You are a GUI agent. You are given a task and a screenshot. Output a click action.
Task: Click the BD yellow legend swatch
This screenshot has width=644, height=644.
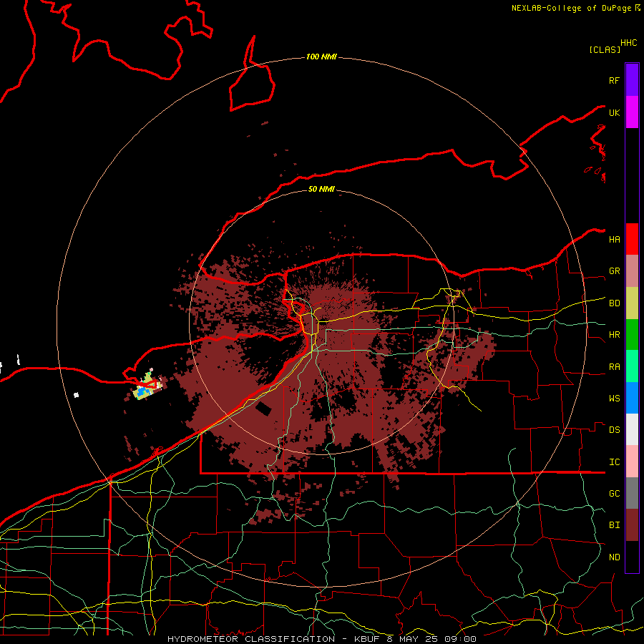click(632, 303)
